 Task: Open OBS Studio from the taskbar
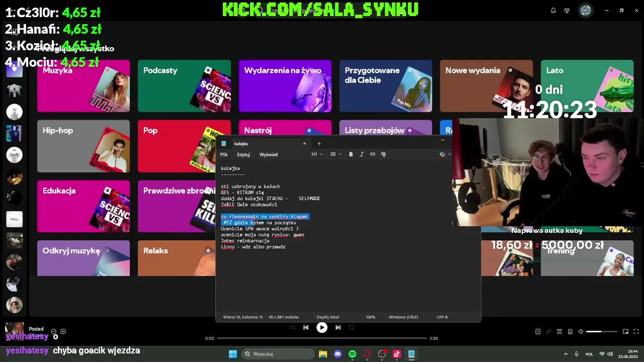[x=382, y=354]
